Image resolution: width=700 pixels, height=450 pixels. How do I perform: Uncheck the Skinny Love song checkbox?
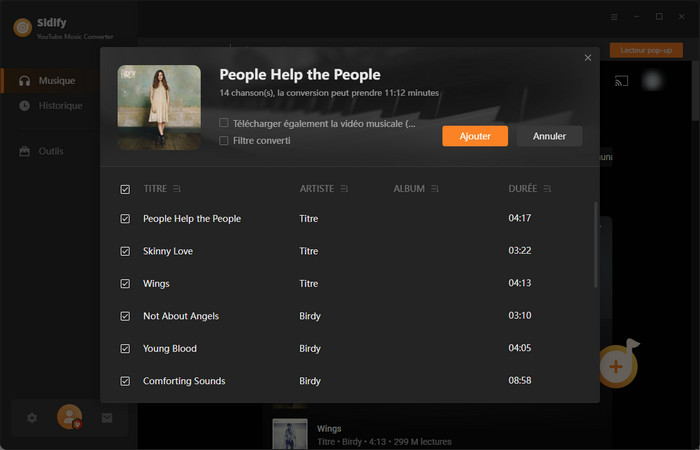click(x=125, y=251)
